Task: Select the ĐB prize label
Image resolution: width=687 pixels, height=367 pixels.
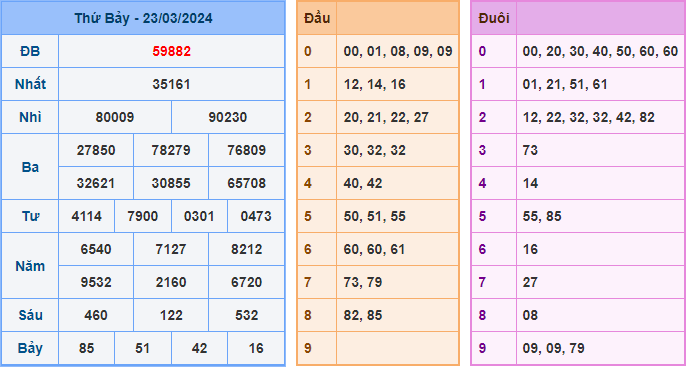Action: click(x=30, y=52)
